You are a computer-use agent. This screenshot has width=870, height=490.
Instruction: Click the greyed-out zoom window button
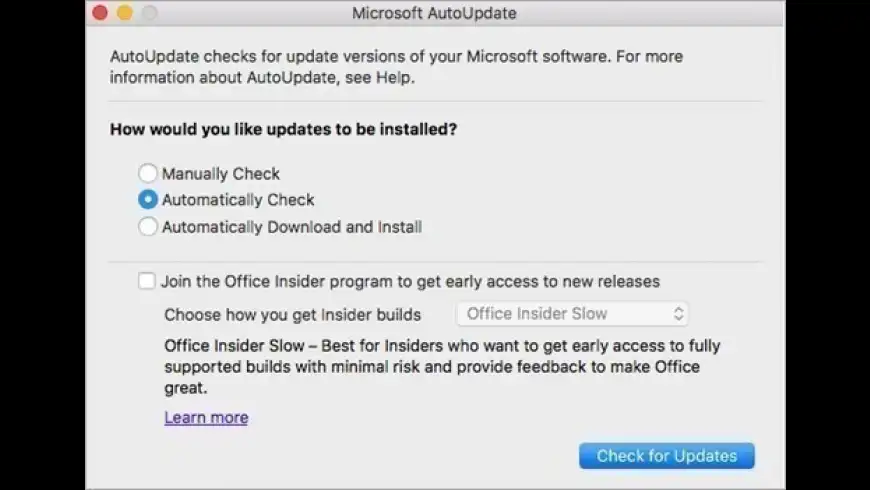pos(150,13)
